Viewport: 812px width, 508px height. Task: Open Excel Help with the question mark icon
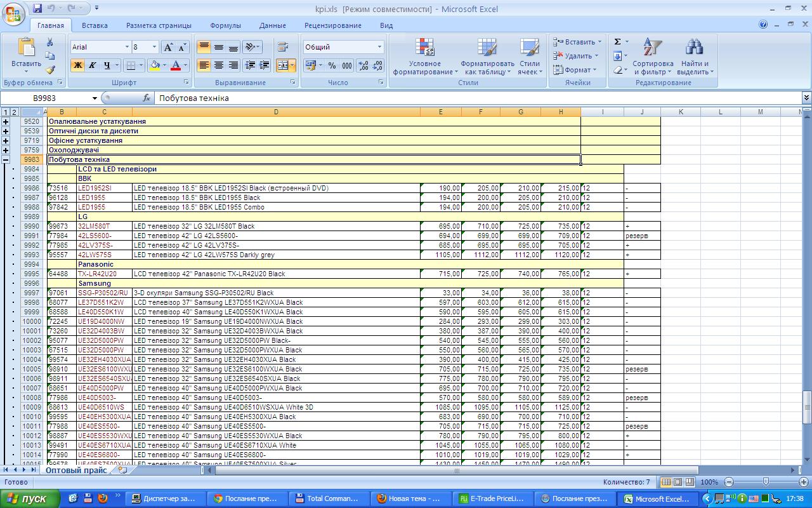[764, 25]
